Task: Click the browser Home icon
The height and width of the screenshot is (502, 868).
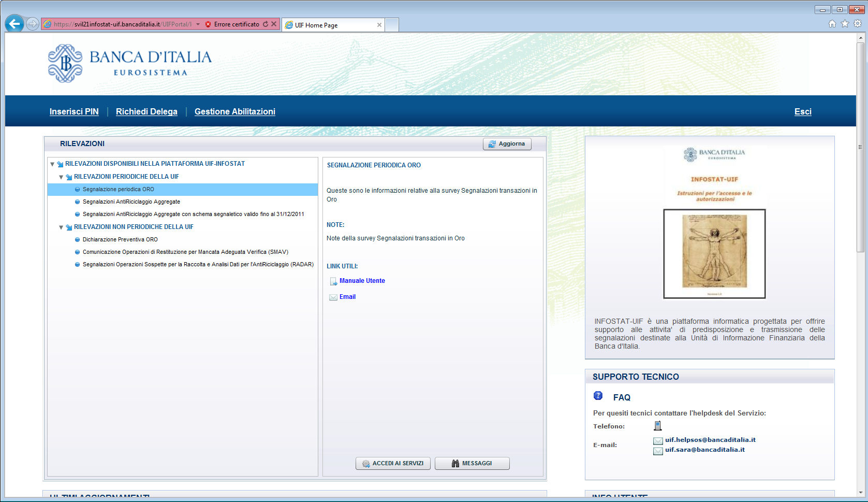Action: 832,23
